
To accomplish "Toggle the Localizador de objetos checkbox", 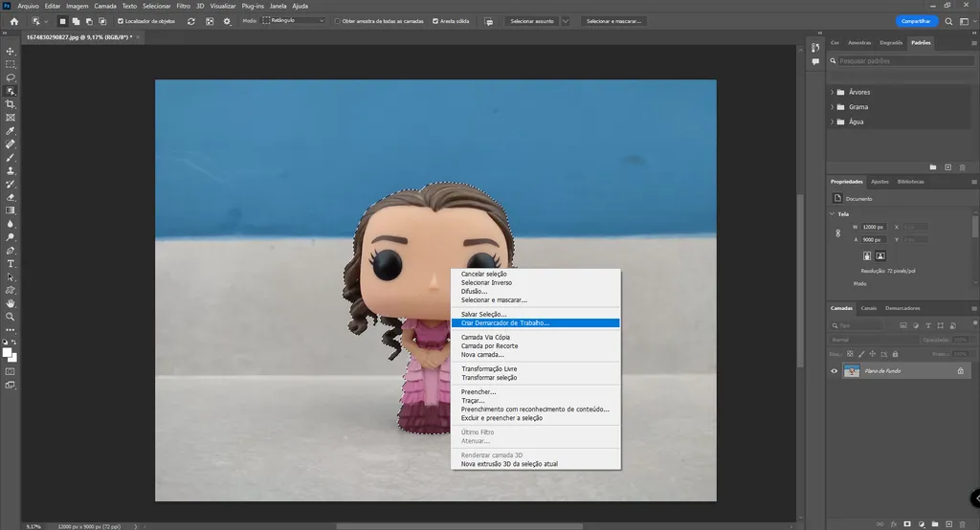I will click(x=120, y=21).
